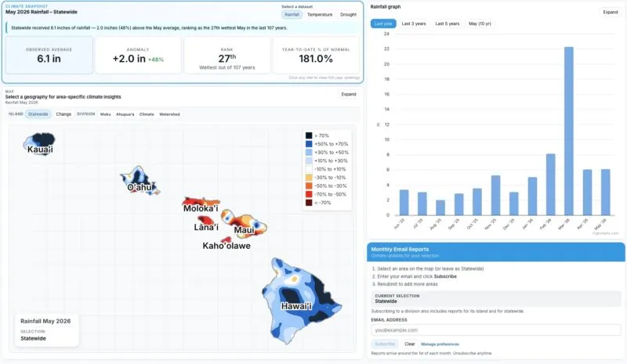This screenshot has height=364, width=627.
Task: Switch dataset to Temperature
Action: (x=320, y=14)
